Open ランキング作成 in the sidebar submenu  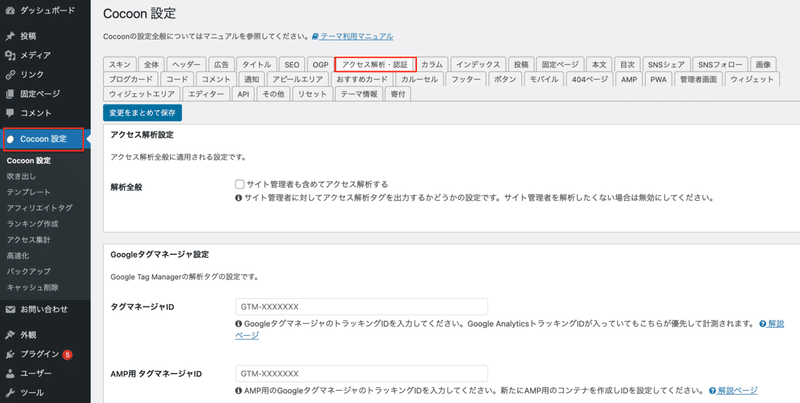(33, 223)
